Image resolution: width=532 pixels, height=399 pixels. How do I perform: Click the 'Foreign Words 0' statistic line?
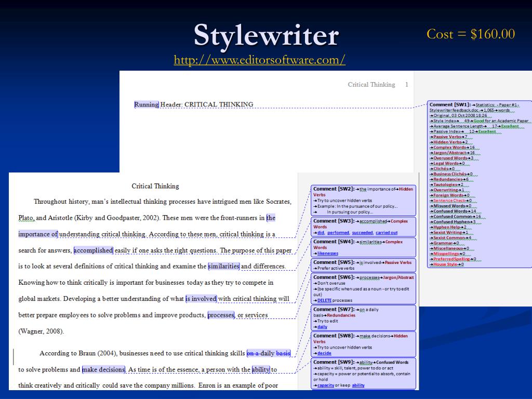pyautogui.click(x=449, y=195)
